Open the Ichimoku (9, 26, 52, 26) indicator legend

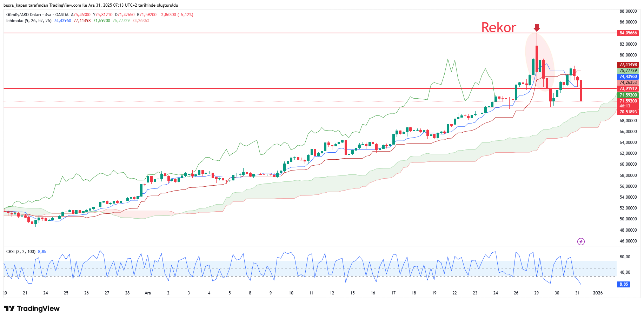pos(29,21)
